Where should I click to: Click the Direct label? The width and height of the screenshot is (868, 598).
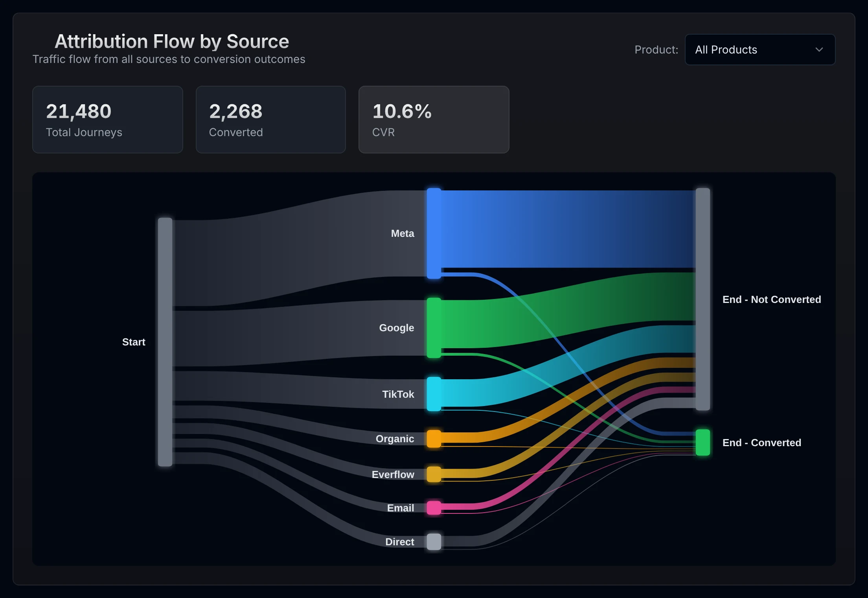[400, 542]
